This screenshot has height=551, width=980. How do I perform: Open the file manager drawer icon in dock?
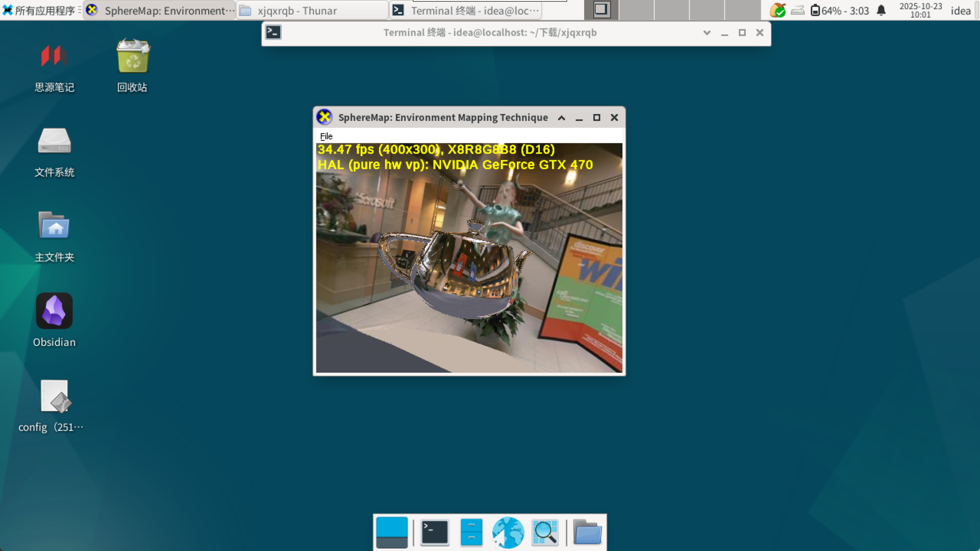471,532
